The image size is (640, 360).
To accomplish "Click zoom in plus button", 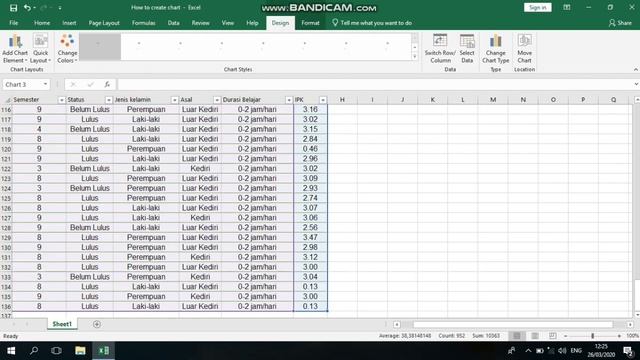I will (x=619, y=336).
